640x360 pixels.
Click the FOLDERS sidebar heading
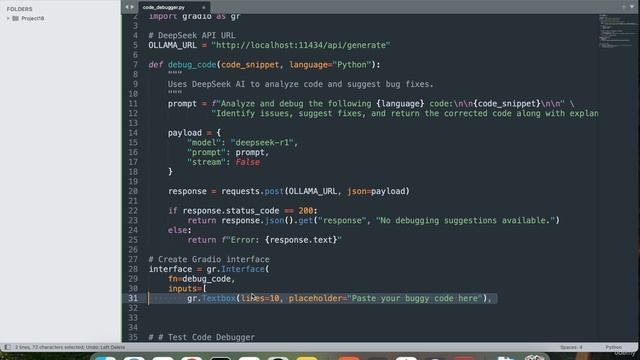[19, 9]
